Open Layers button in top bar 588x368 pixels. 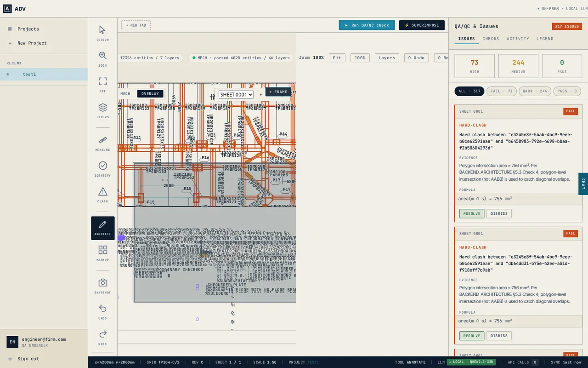click(387, 58)
